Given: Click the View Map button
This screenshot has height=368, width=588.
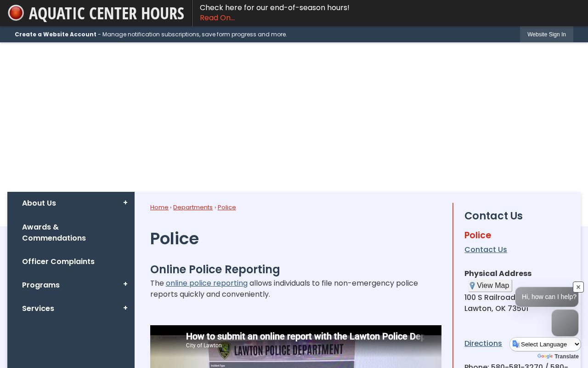Looking at the screenshot, I should click(490, 286).
